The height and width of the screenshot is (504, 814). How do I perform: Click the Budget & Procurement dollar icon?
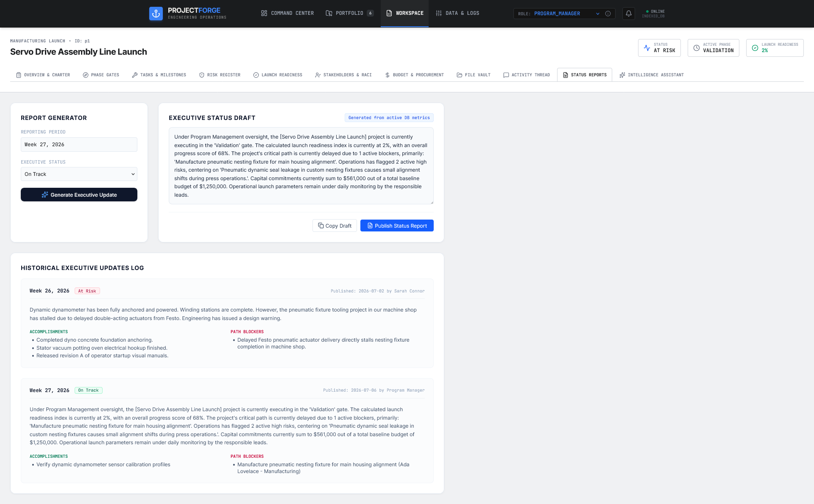tap(387, 75)
